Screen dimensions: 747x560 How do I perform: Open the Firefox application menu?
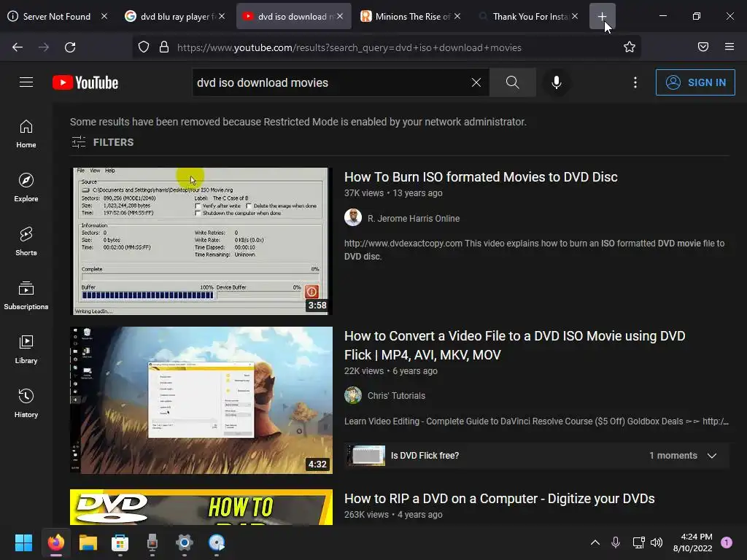tap(729, 47)
